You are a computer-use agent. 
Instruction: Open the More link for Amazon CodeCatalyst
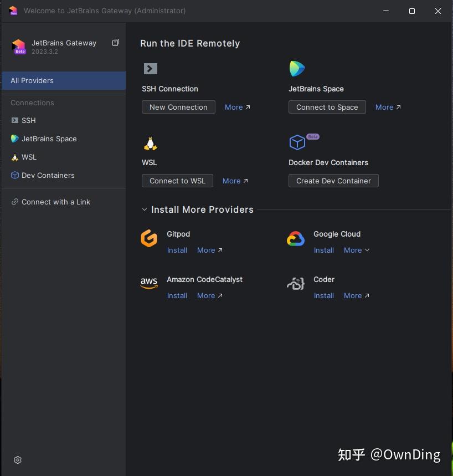[210, 296]
